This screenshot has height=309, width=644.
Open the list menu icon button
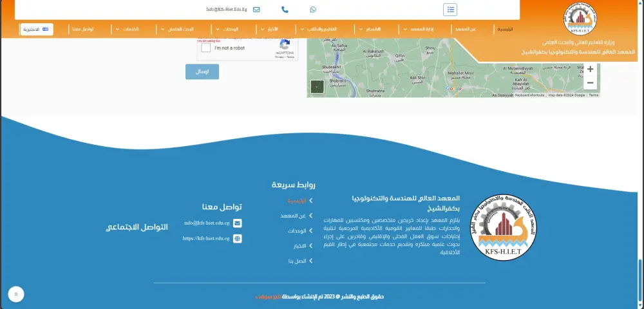(x=450, y=10)
